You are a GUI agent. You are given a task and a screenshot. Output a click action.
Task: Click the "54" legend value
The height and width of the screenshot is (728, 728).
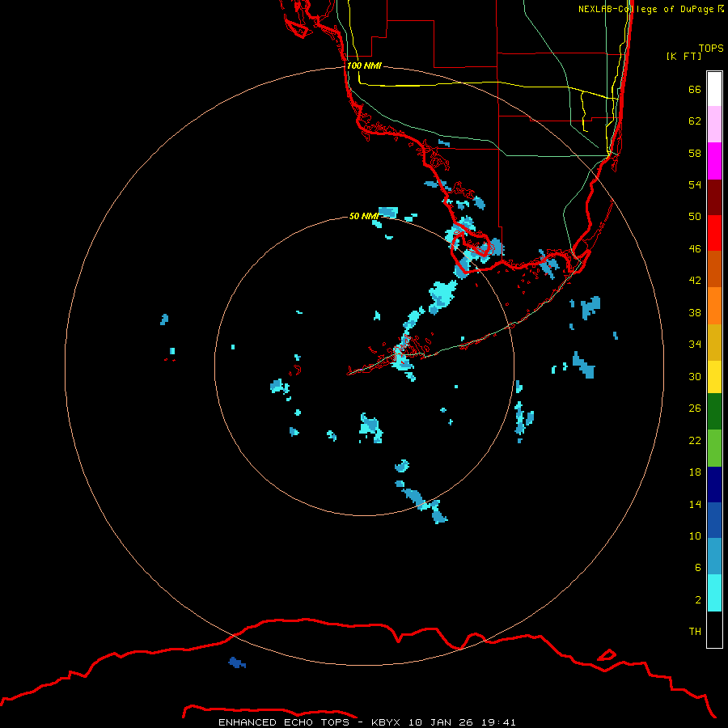[x=695, y=184]
